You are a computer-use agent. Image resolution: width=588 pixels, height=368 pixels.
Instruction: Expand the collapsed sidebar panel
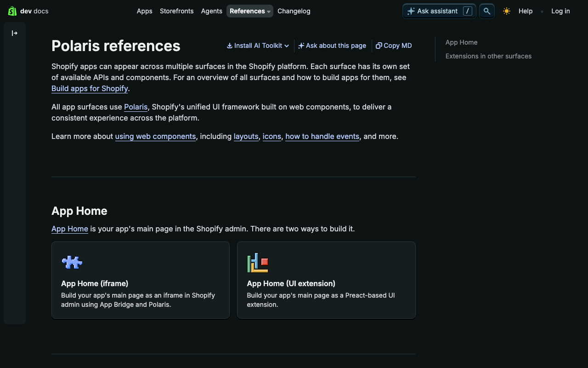[15, 33]
